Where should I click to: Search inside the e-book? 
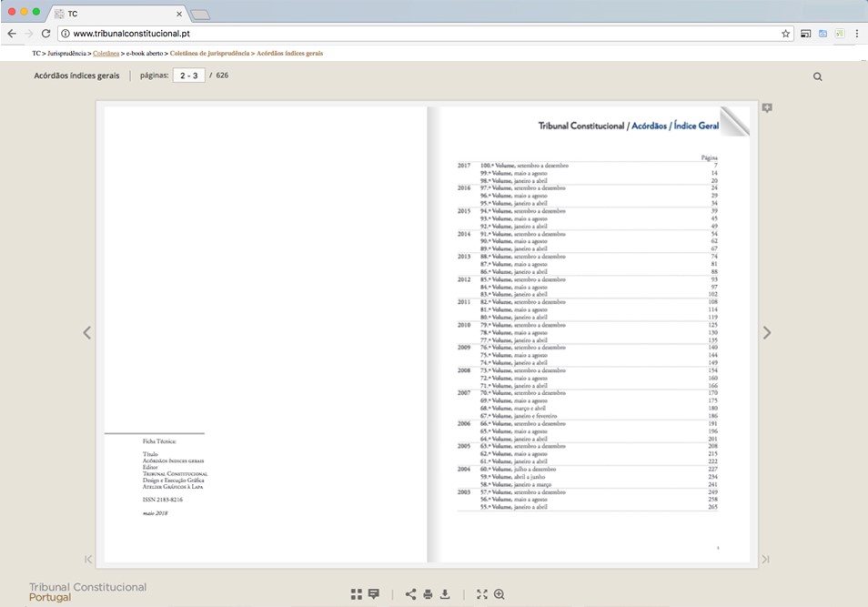[x=817, y=76]
